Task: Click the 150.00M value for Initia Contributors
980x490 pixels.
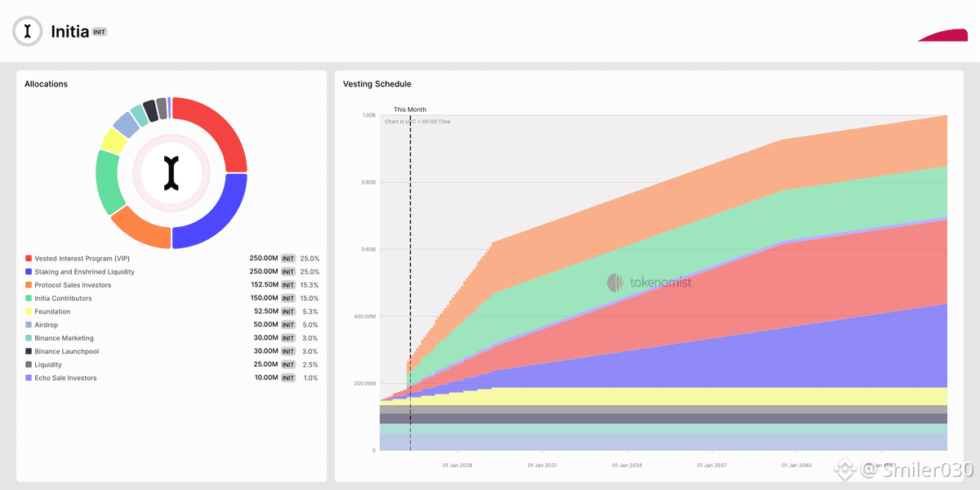Action: pos(265,298)
